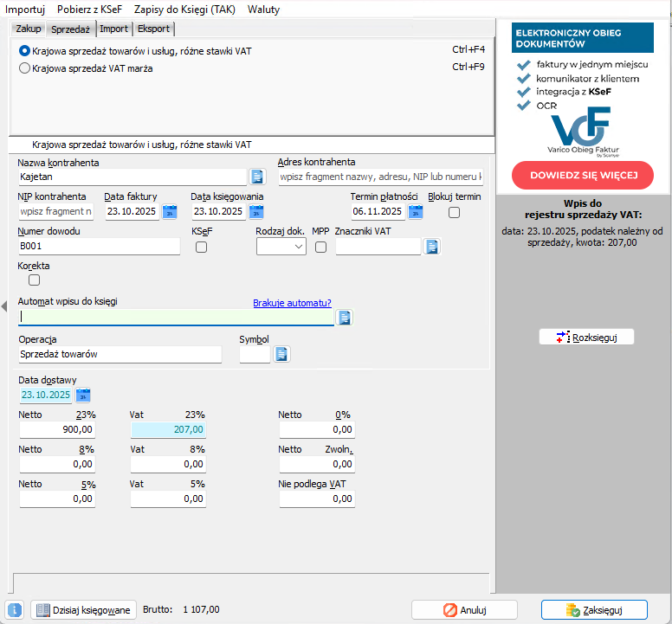This screenshot has width=672, height=624.
Task: Open list icon beside Automat wpisu field
Action: [x=345, y=317]
